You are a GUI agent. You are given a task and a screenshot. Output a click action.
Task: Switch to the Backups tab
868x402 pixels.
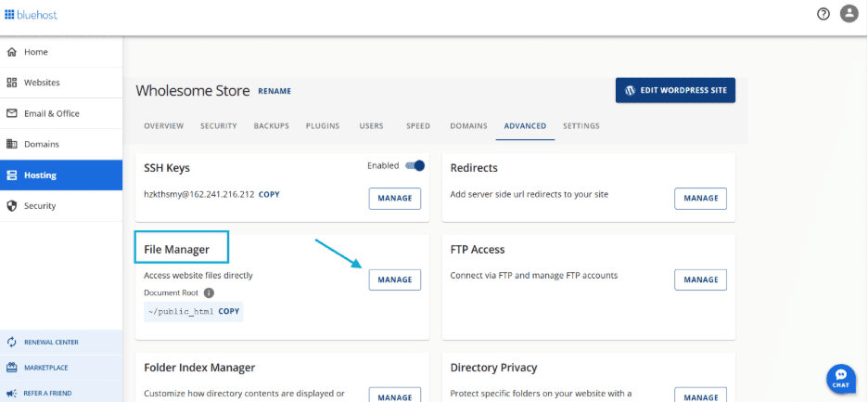[x=271, y=126]
